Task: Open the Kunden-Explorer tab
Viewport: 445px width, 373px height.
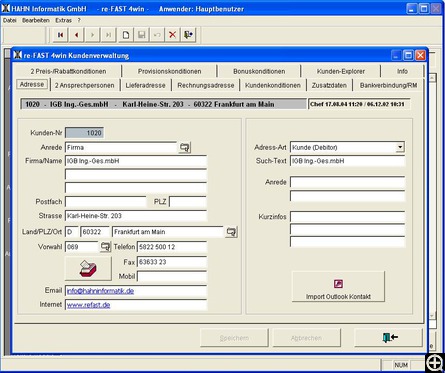Action: click(x=341, y=71)
